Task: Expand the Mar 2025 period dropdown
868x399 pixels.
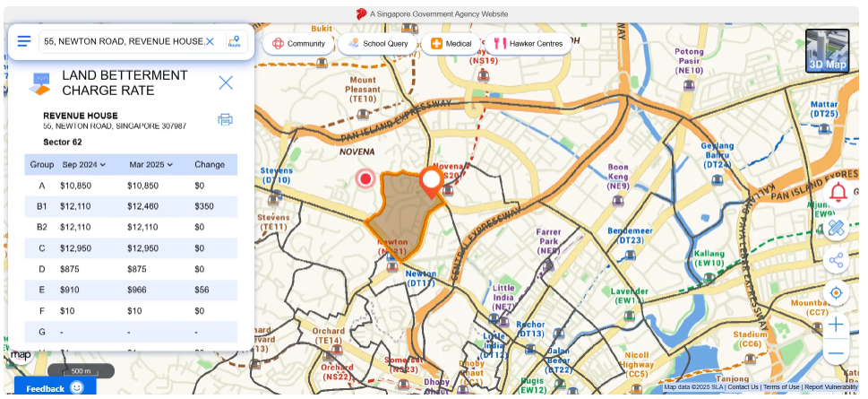Action: [151, 165]
